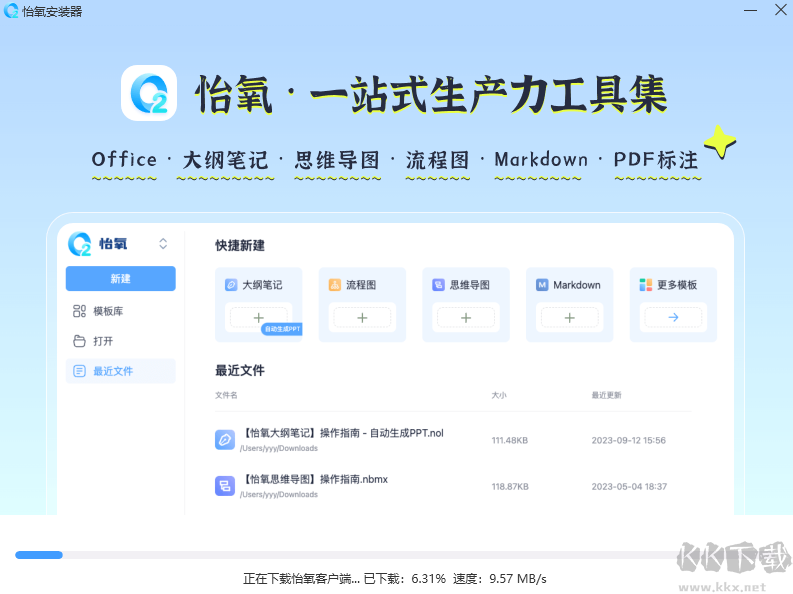Screen dimensions: 793x594
Task: Create a new 流程图 with plus button
Action: pos(362,317)
